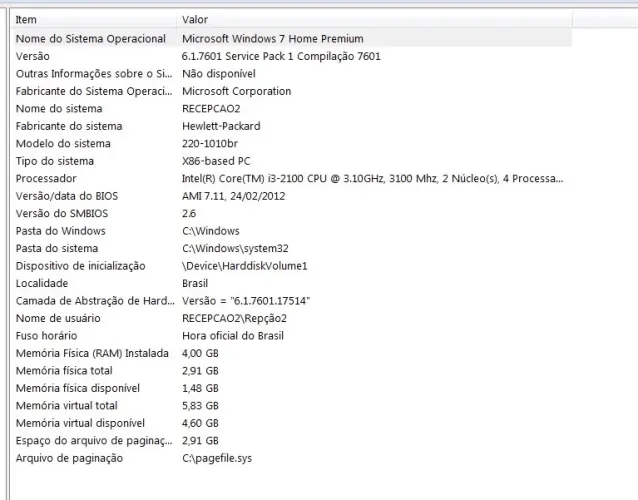Select the "Modelo do sistema" row label
Screen dimensions: 638x500
pos(63,144)
